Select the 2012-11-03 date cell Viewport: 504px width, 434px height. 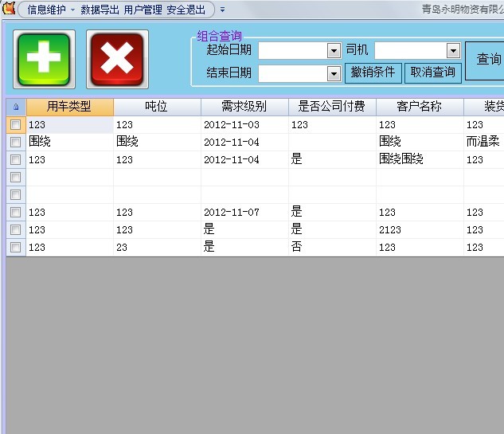(x=244, y=125)
